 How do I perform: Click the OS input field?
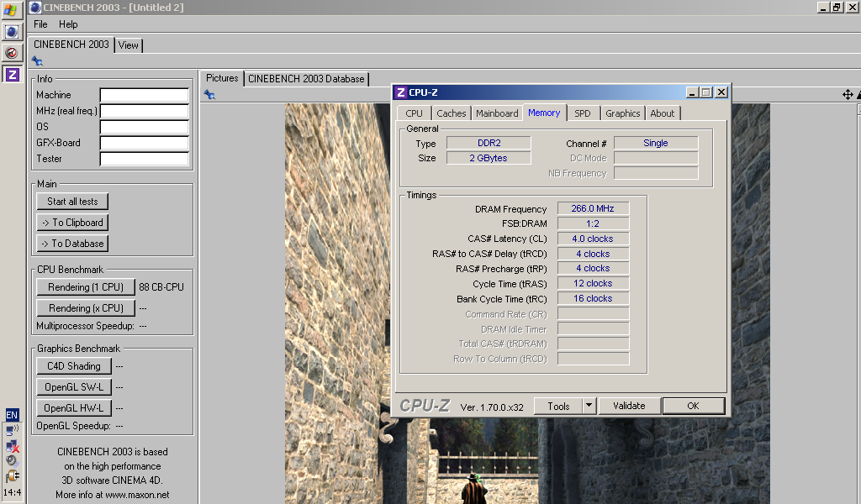tap(145, 127)
